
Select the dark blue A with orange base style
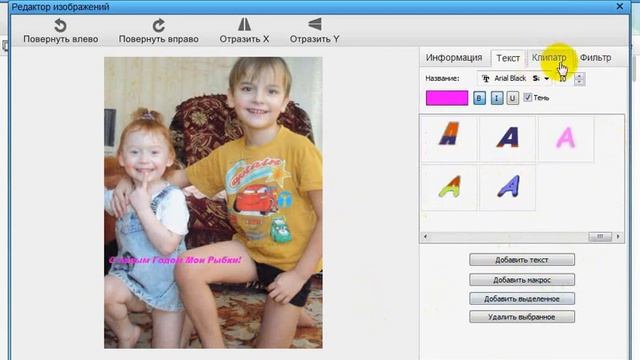[x=507, y=138]
